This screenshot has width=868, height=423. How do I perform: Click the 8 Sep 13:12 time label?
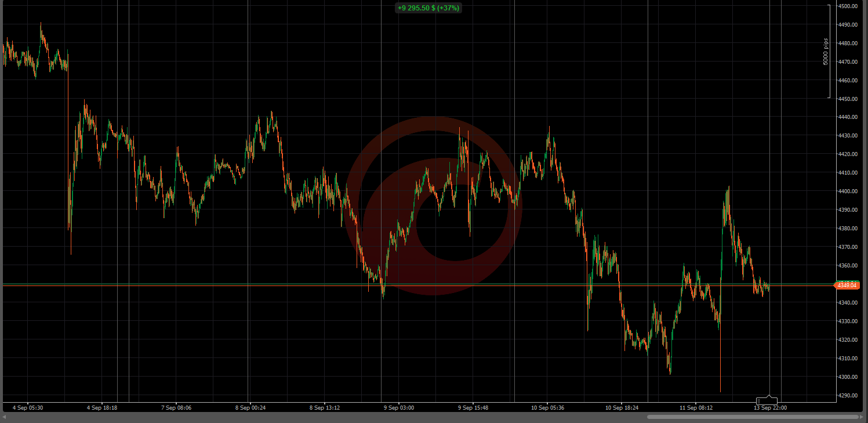point(325,408)
